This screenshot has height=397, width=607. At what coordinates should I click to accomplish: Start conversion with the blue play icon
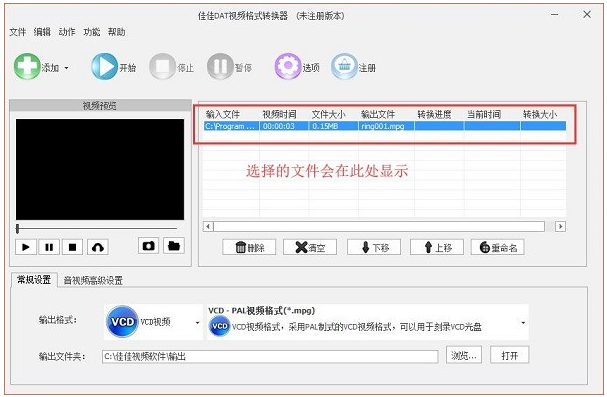coord(104,67)
